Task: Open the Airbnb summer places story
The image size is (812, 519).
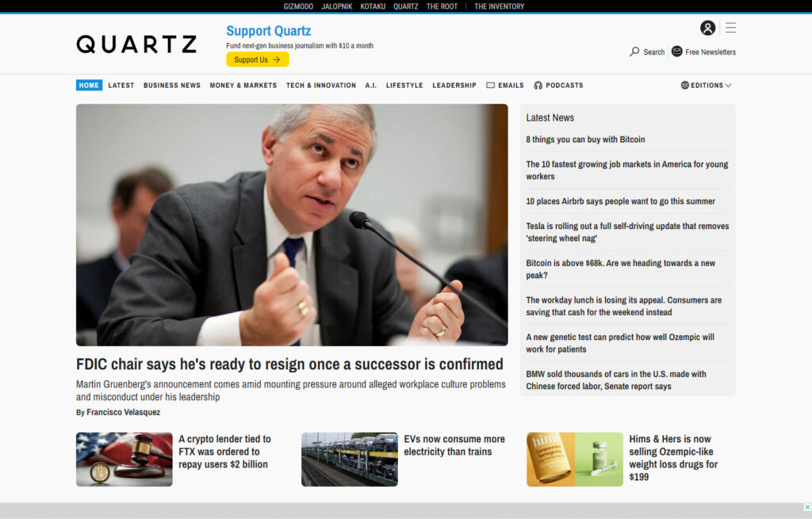Action: coord(620,201)
